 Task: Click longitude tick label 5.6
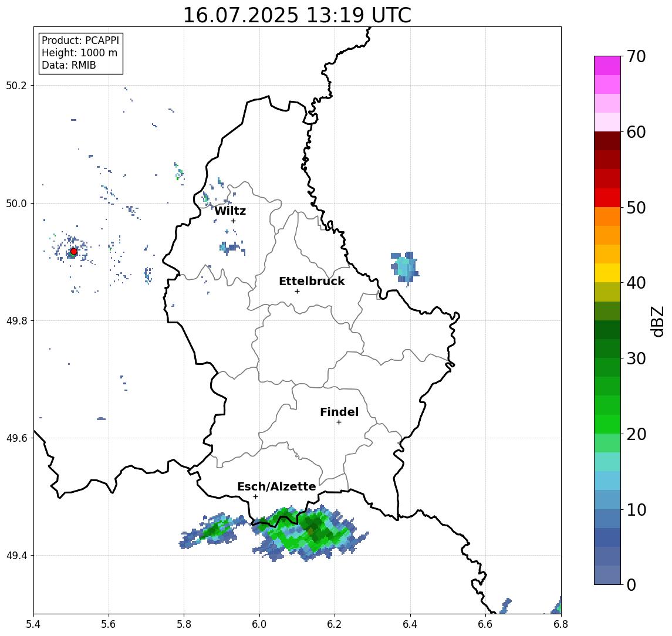pos(109,624)
